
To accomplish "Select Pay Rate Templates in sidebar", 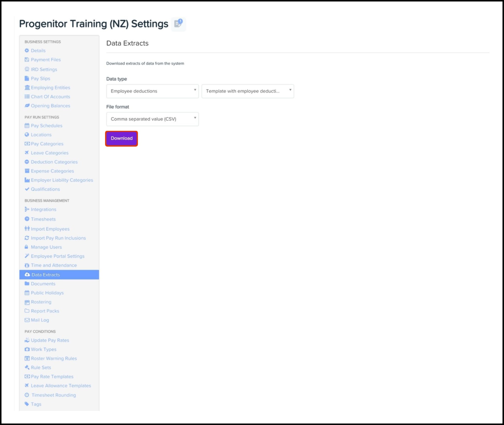I will 52,377.
